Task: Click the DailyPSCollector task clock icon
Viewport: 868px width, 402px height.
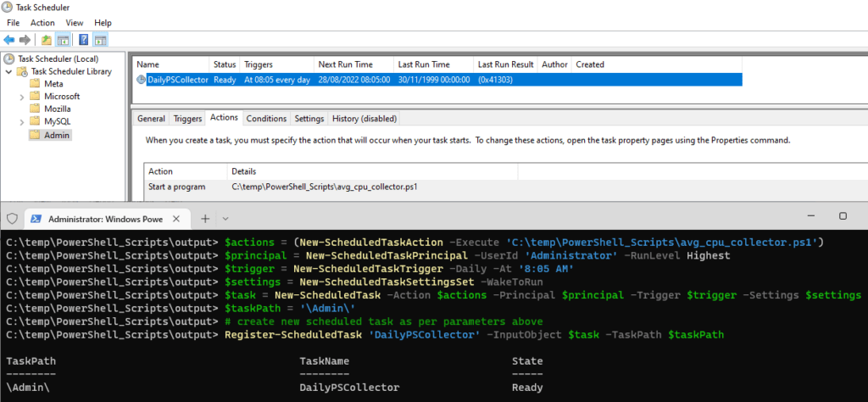Action: tap(142, 80)
